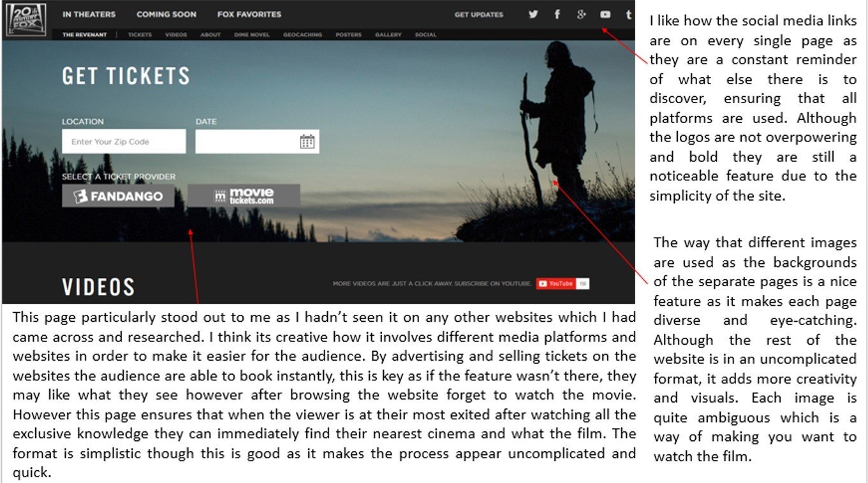Open the Gallery sub-navigation item
This screenshot has height=483, width=868.
388,35
